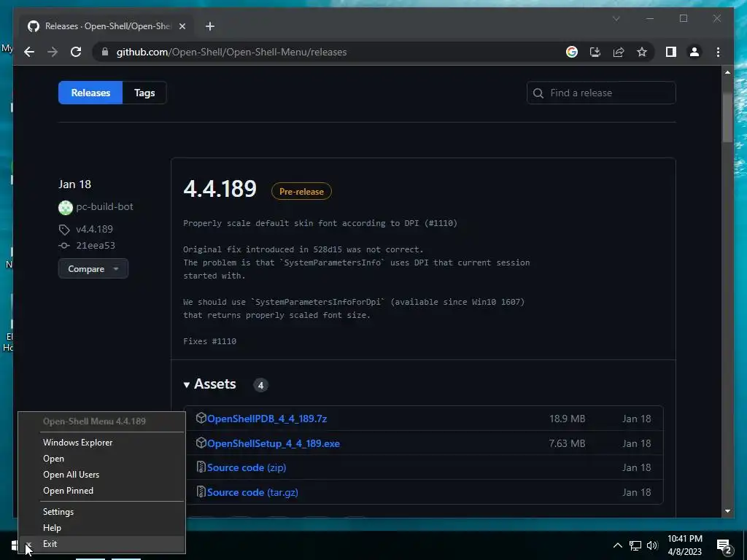The width and height of the screenshot is (747, 560).
Task: Click the Find a release search box
Action: [x=601, y=93]
